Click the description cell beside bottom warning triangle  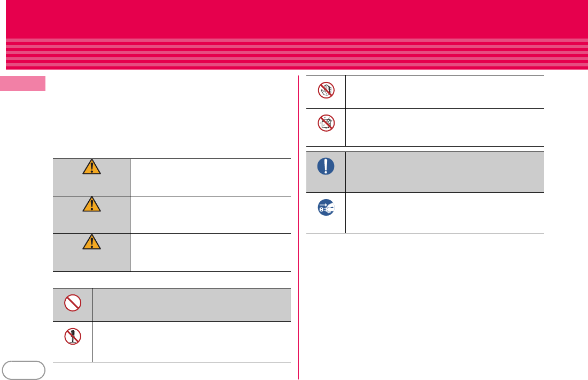click(210, 253)
